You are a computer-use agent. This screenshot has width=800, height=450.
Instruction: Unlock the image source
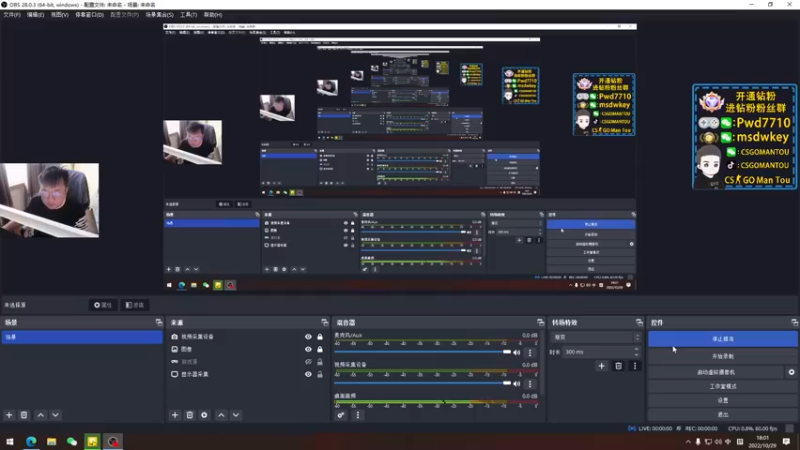320,349
